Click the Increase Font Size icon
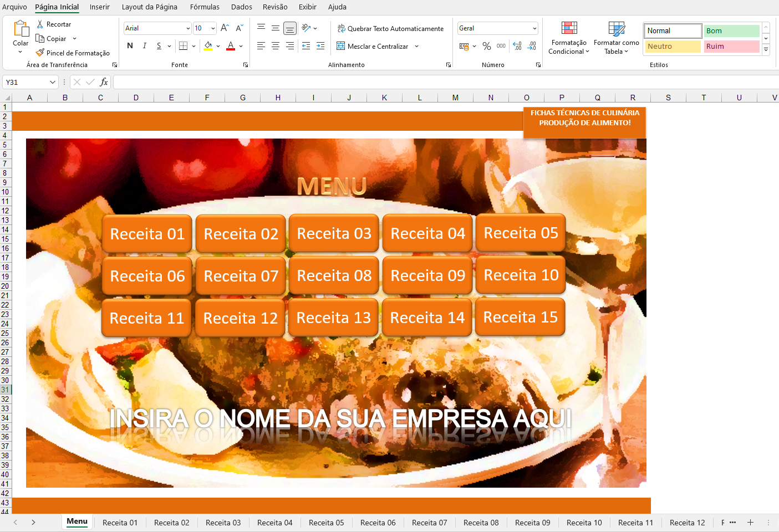779x532 pixels. [225, 28]
